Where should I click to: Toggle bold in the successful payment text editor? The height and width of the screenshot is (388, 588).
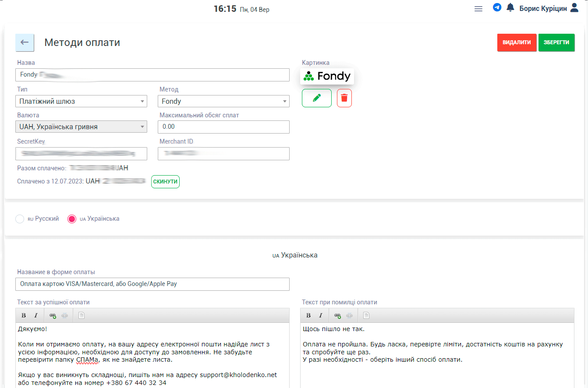[x=24, y=315]
